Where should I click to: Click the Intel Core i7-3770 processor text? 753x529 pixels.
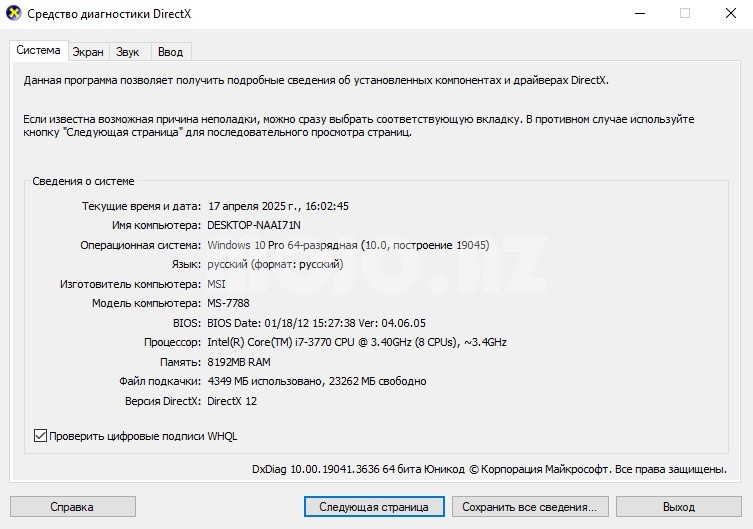[x=356, y=342]
